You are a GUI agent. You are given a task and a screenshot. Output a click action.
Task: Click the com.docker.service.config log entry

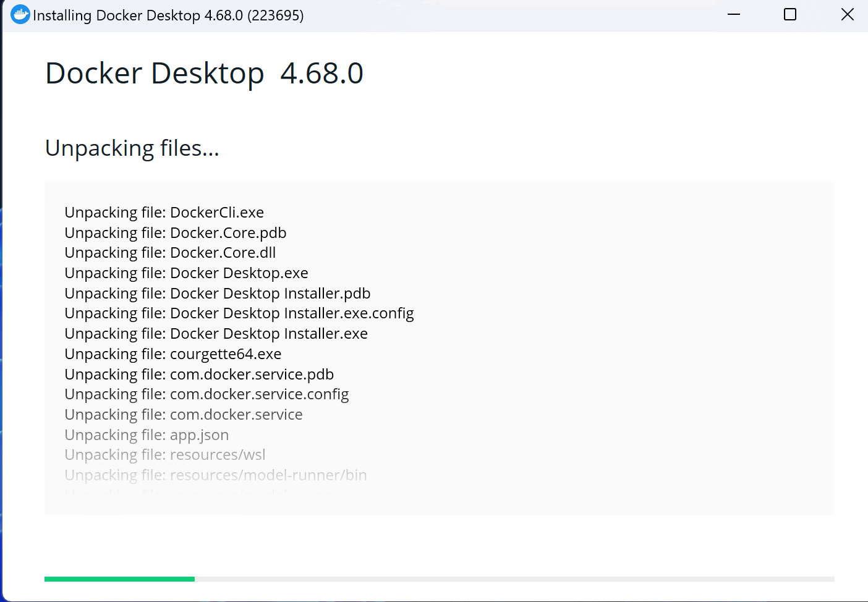pos(206,394)
